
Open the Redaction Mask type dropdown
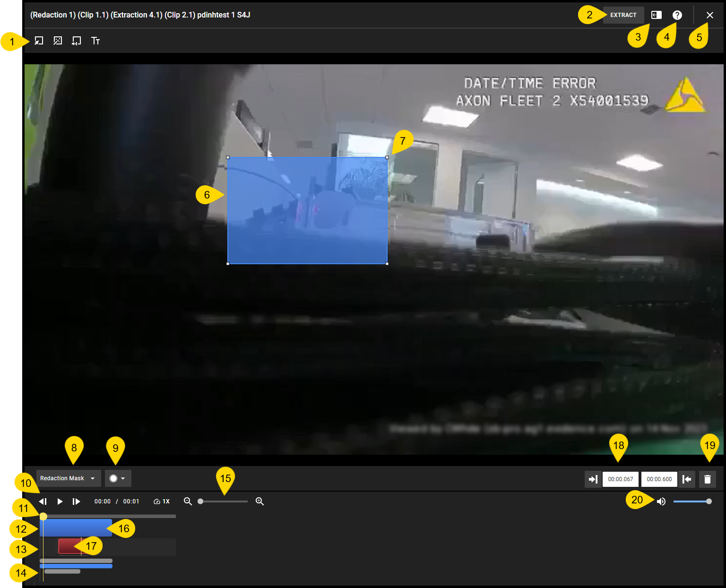coord(68,478)
